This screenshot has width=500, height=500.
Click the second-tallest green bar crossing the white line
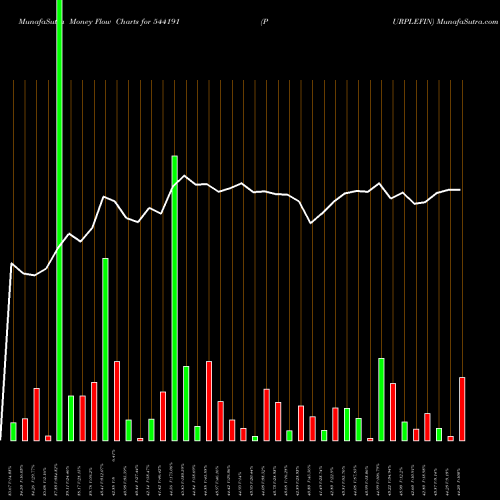(175, 298)
